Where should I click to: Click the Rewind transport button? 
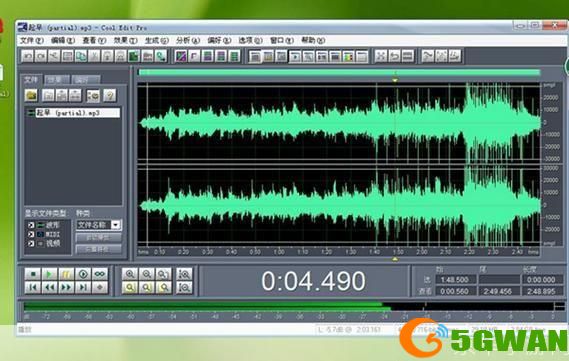(x=49, y=287)
